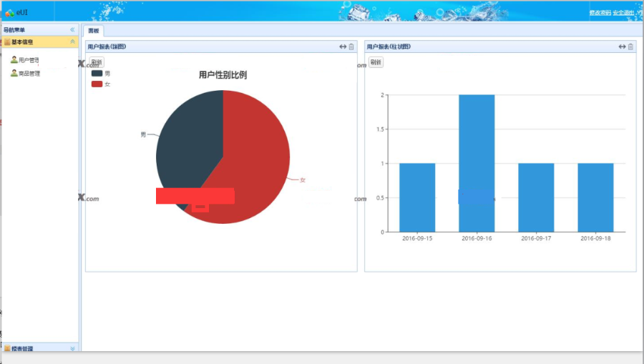Toggle the 女 red legend swatch
This screenshot has height=364, width=644.
[x=97, y=84]
